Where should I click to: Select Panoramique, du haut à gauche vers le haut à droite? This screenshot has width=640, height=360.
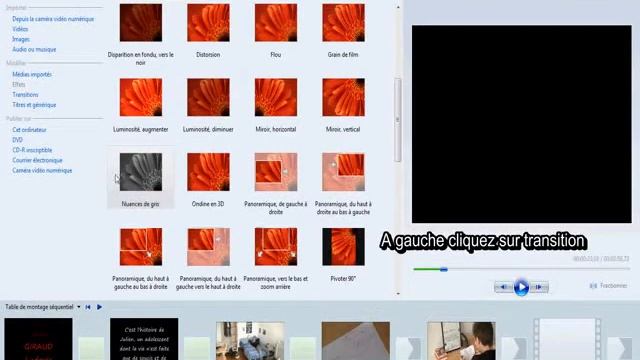click(208, 247)
